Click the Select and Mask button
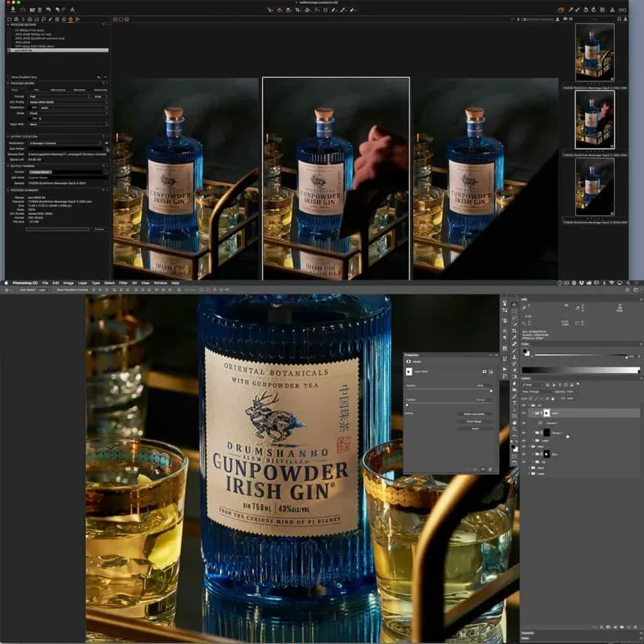 point(475,414)
